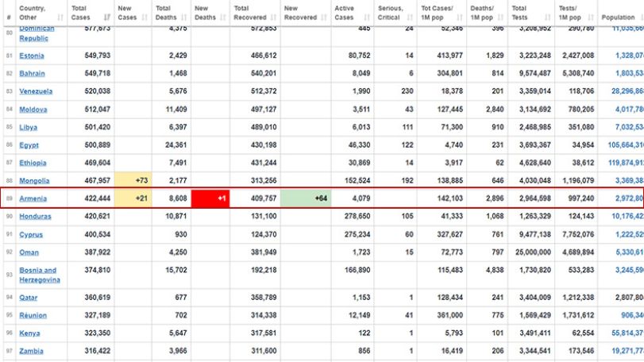Open the Armenia country link
This screenshot has height=362, width=644.
click(33, 198)
